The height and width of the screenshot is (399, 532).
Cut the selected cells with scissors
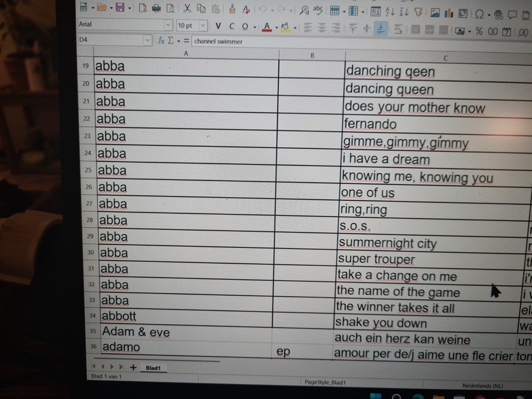[x=187, y=9]
